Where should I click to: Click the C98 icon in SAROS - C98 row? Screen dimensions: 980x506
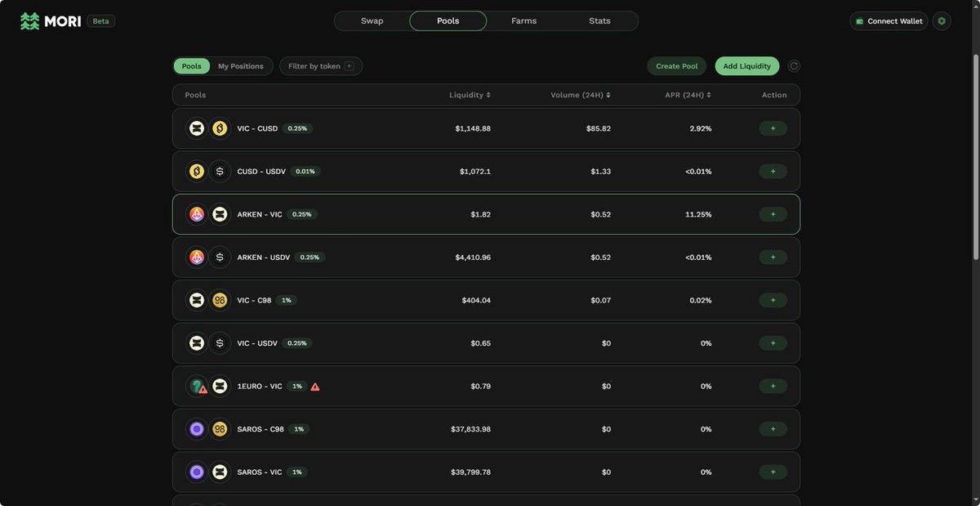(x=220, y=429)
